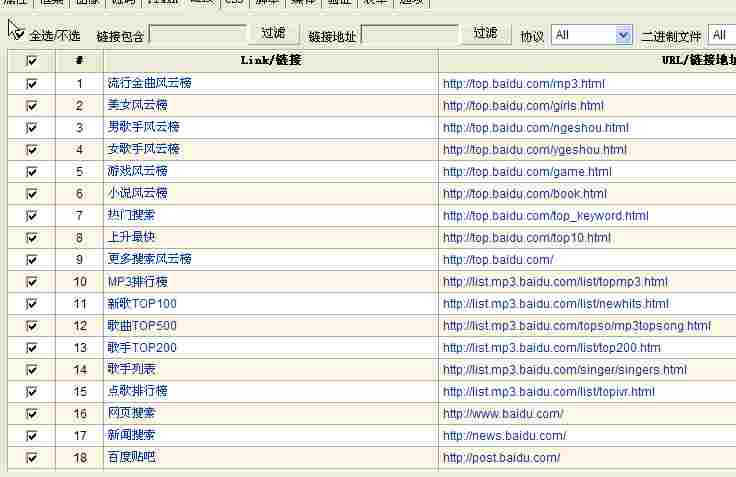Open the 点歌排行榜 link
The width and height of the screenshot is (736, 477).
pos(138,391)
